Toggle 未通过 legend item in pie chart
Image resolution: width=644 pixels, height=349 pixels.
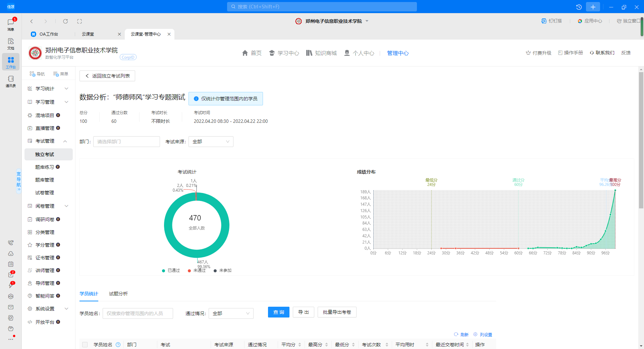point(197,270)
